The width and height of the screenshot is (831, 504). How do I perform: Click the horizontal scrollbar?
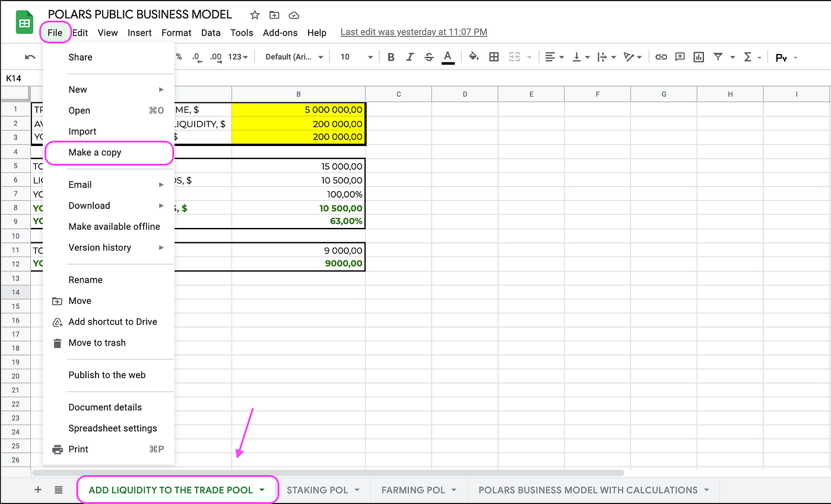click(328, 473)
